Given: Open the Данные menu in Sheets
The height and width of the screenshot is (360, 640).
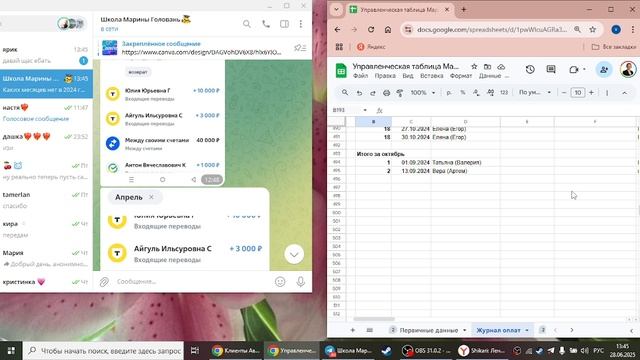Looking at the screenshot, I should (490, 76).
